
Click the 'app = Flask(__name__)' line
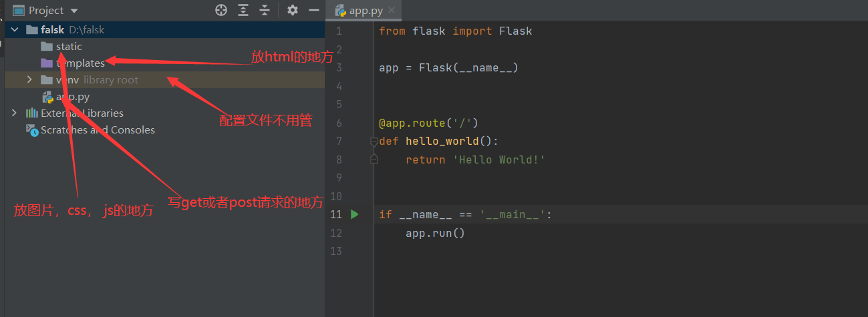pyautogui.click(x=448, y=68)
